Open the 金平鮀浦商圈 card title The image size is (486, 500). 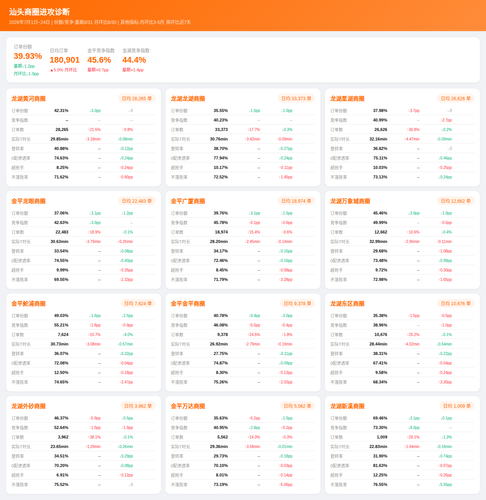point(28,304)
